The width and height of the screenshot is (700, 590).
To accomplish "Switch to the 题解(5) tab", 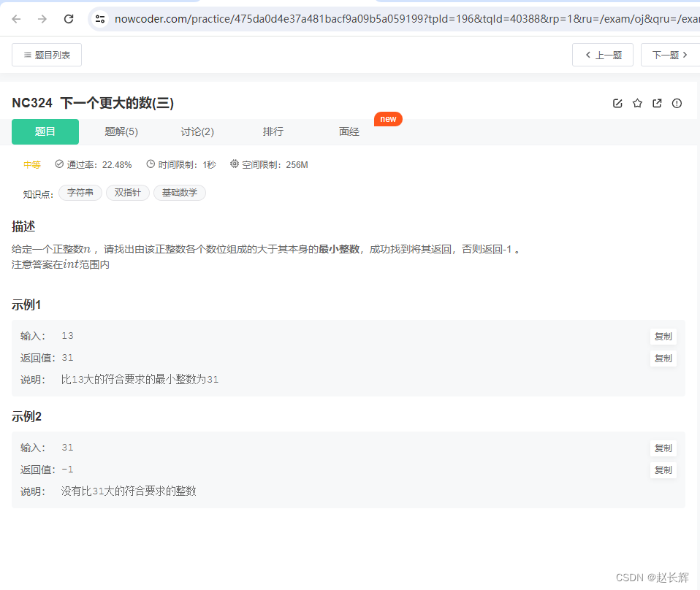I will [x=121, y=131].
